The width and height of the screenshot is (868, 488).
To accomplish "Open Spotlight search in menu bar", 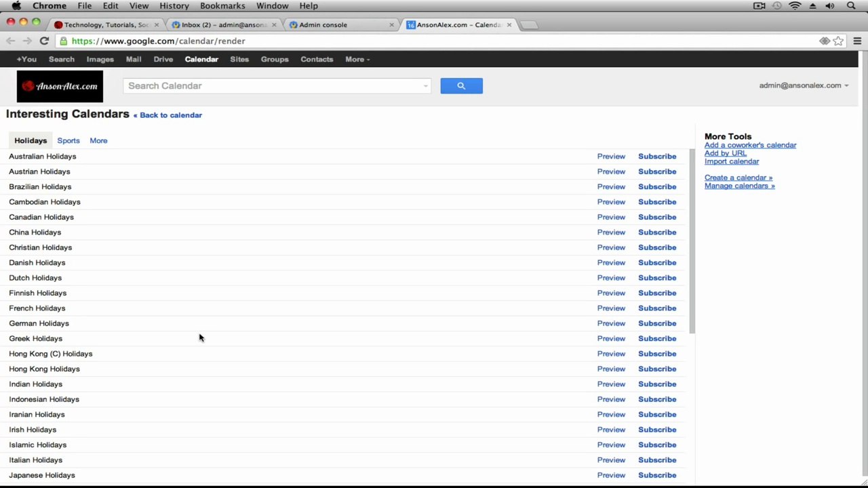I will click(851, 5).
